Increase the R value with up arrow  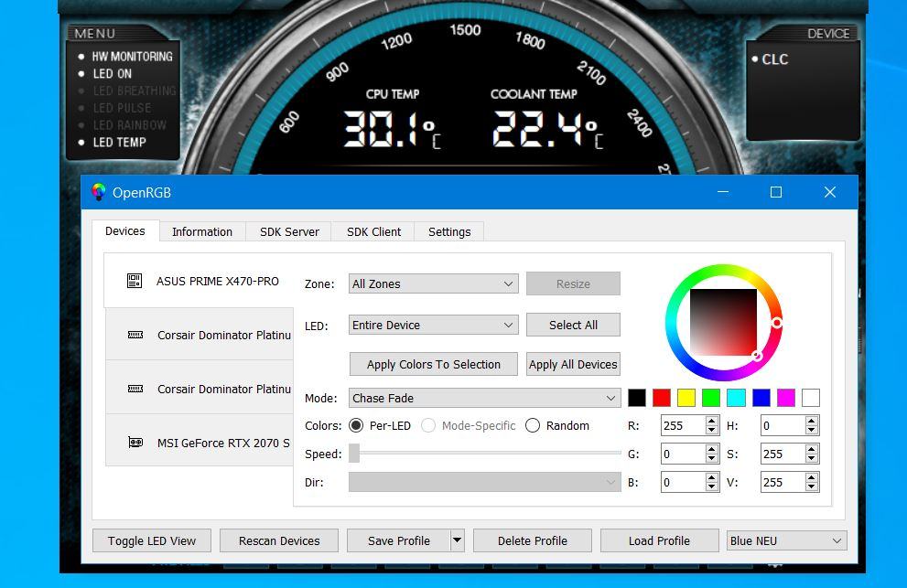coord(712,421)
